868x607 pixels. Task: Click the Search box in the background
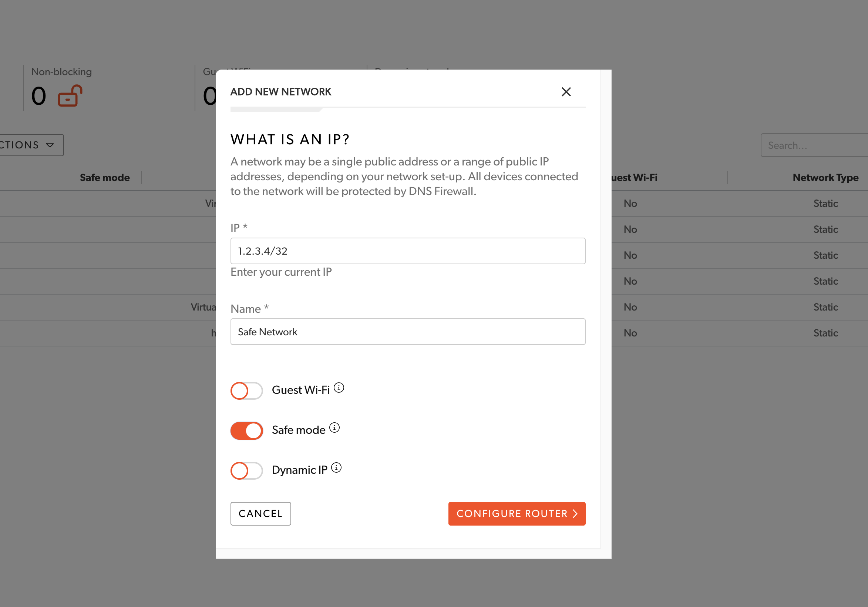(813, 145)
